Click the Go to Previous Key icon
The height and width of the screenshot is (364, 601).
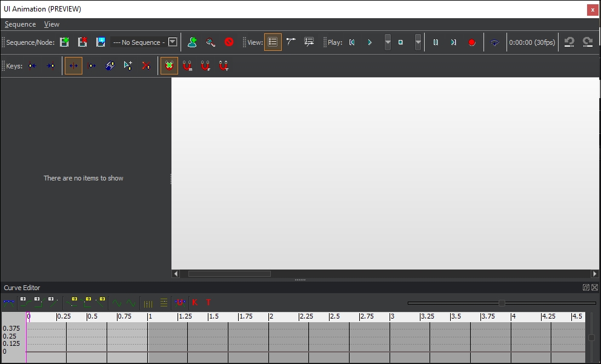click(x=33, y=65)
